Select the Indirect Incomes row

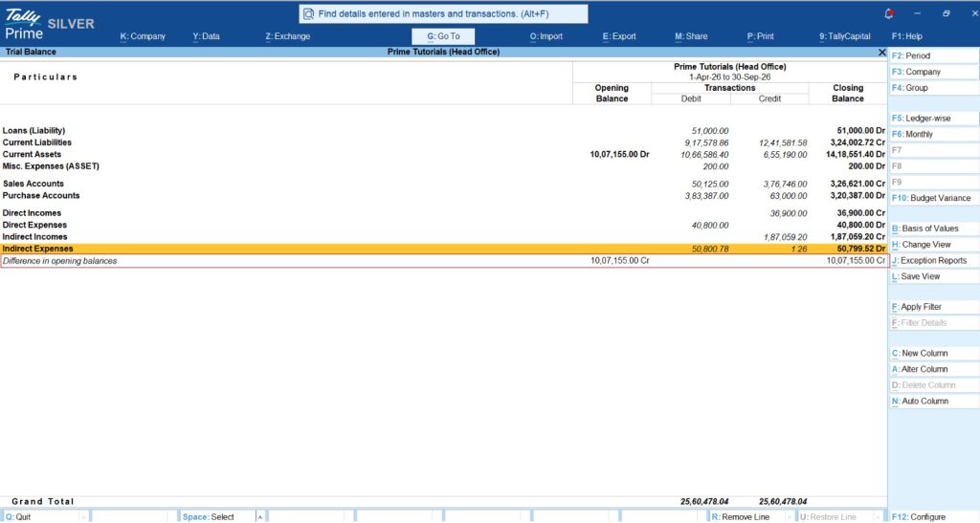(x=443, y=236)
